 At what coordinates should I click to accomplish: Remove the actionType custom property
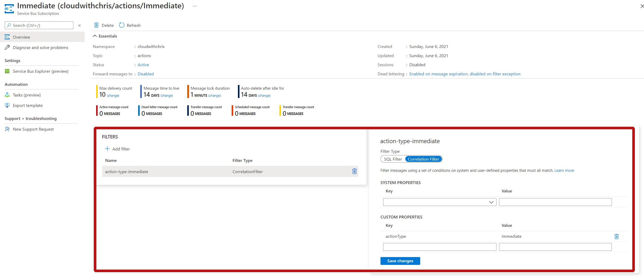tap(616, 236)
